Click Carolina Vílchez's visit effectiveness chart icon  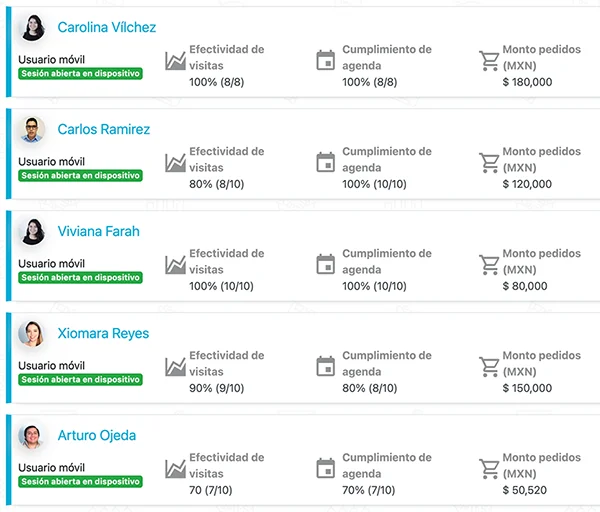pyautogui.click(x=175, y=61)
